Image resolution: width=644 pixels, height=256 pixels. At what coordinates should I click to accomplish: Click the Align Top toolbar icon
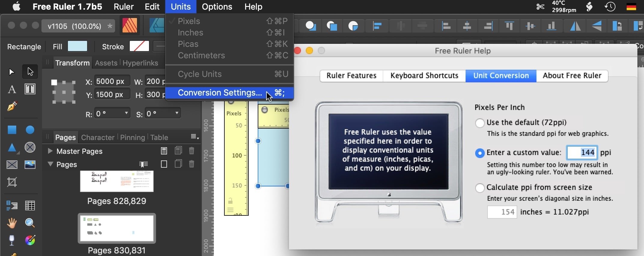[x=509, y=26]
